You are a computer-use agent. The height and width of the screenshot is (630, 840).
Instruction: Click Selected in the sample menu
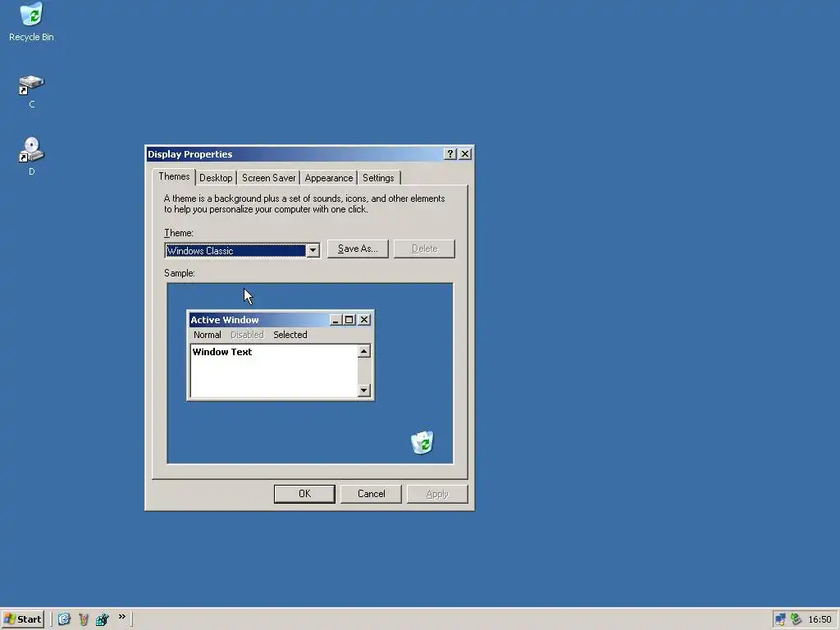point(290,335)
